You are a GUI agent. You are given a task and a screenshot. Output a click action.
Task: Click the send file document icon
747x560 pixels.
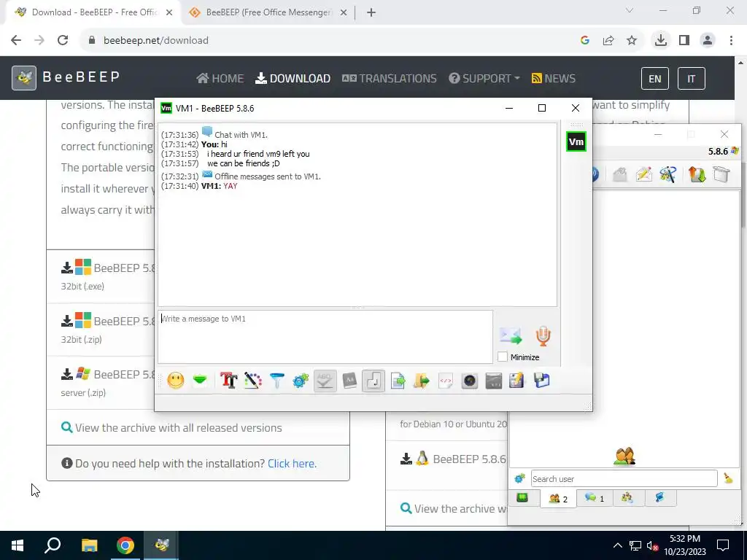[398, 381]
